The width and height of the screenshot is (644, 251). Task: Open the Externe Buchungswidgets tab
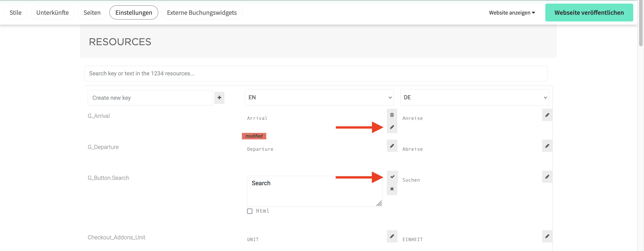click(x=202, y=13)
